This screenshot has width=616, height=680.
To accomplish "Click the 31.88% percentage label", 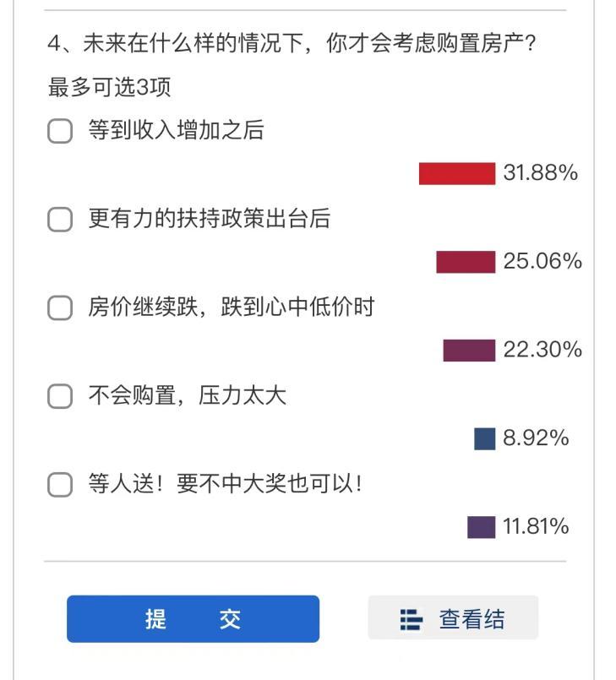I will (541, 172).
